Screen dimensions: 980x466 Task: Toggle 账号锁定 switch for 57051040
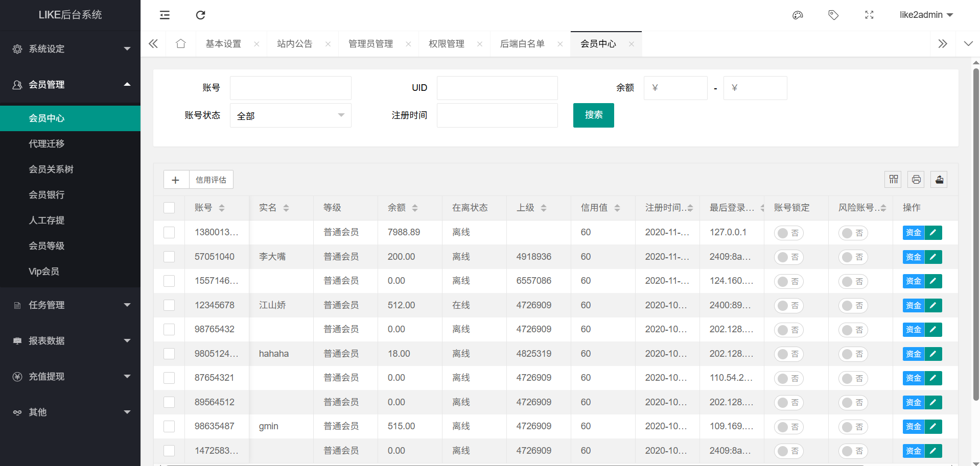[789, 257]
